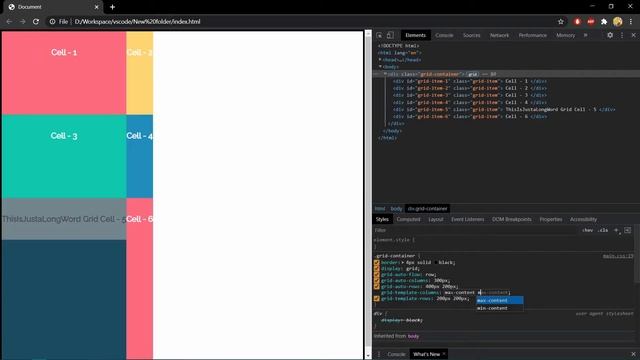Switch to the Sources panel tab
Image resolution: width=640 pixels, height=360 pixels.
(471, 36)
